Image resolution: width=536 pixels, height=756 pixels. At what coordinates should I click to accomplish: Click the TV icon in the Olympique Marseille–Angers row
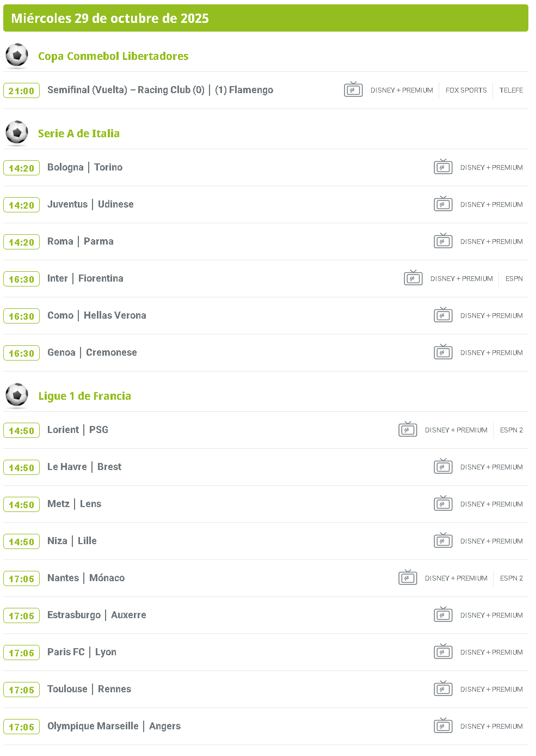coord(443,725)
